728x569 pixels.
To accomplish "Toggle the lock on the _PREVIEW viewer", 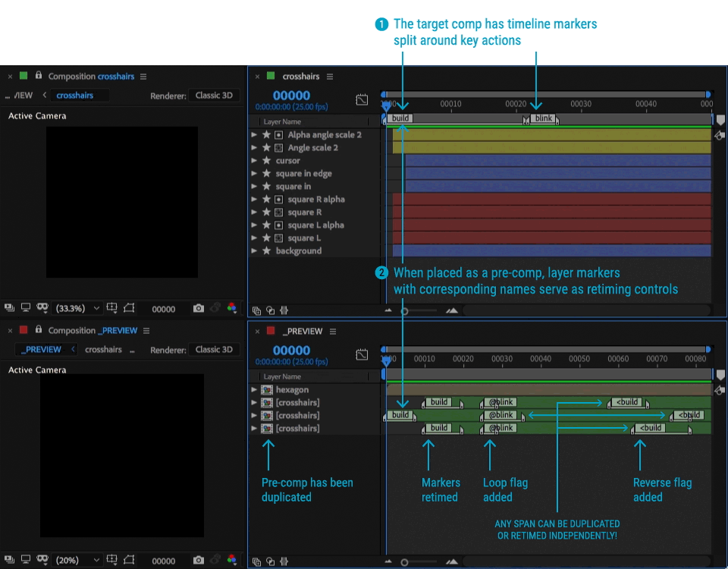I will click(x=39, y=331).
